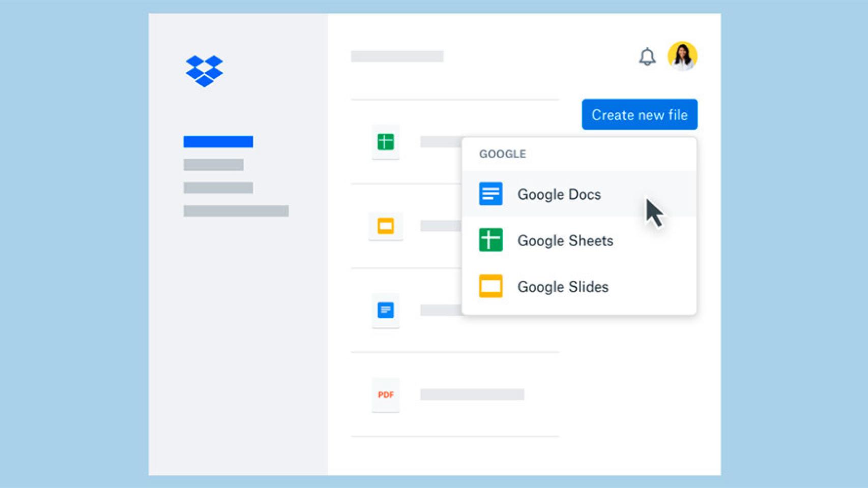Choose Google Docs from the create menu
Image resolution: width=868 pixels, height=488 pixels.
pos(559,194)
